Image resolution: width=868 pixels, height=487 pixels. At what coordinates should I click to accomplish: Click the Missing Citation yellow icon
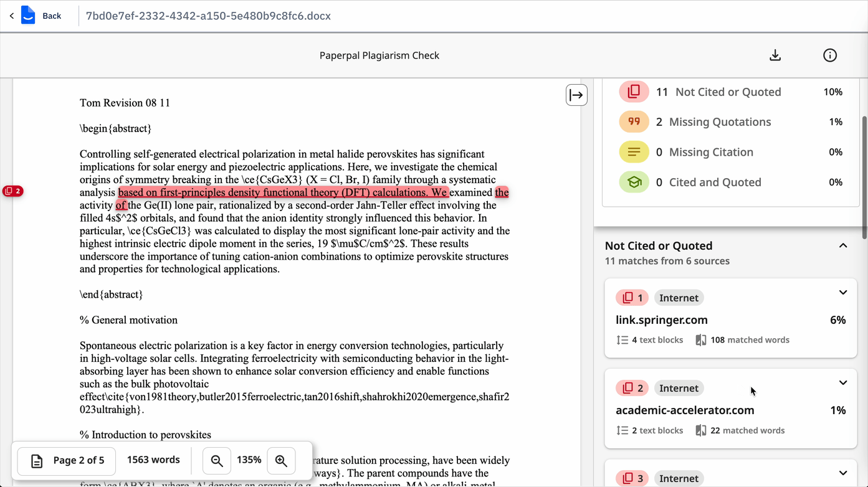tap(634, 152)
